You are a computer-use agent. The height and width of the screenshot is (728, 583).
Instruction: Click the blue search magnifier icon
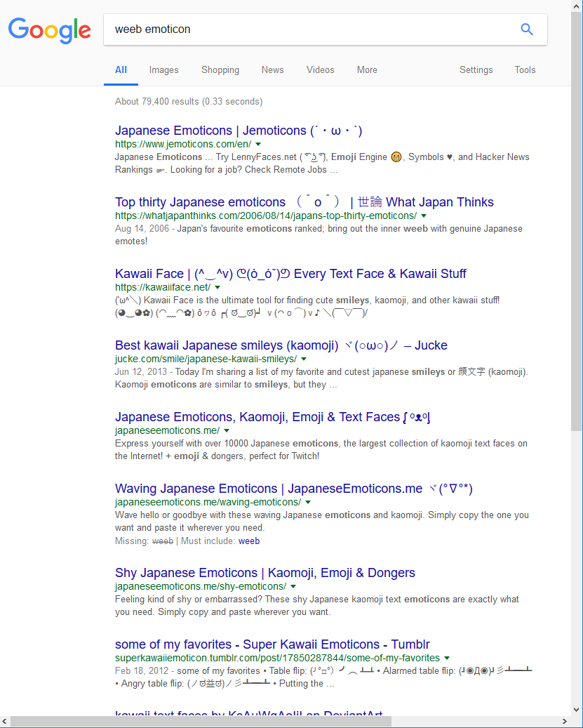click(x=526, y=29)
